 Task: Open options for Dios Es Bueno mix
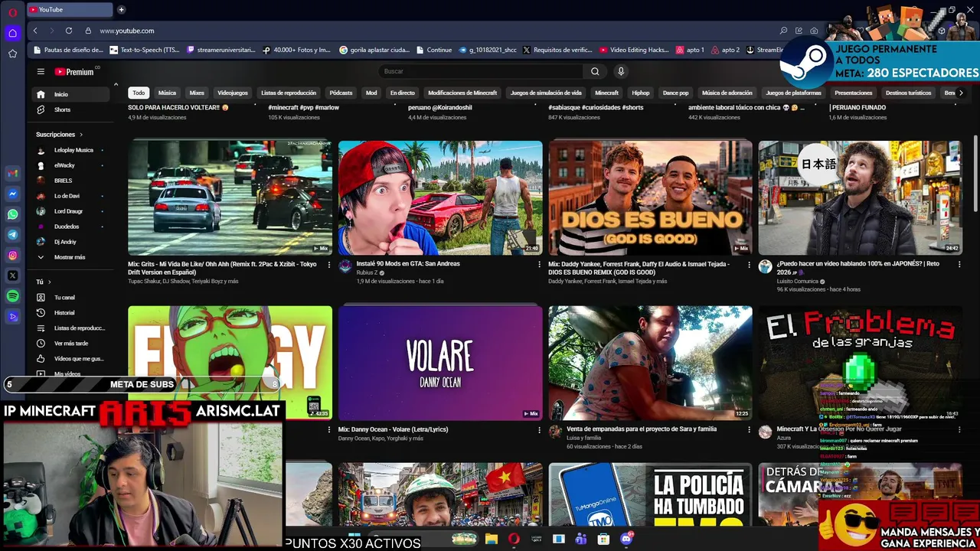pyautogui.click(x=750, y=265)
